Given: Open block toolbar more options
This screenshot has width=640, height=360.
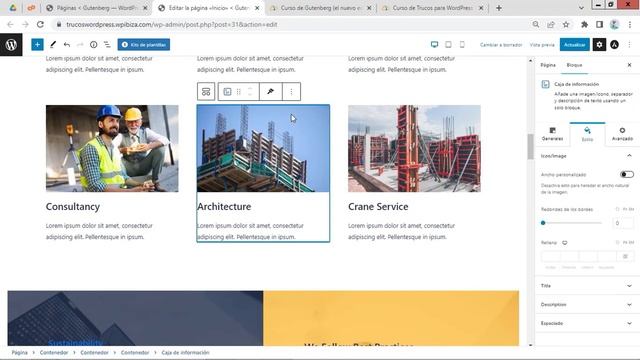Looking at the screenshot, I should [x=291, y=91].
